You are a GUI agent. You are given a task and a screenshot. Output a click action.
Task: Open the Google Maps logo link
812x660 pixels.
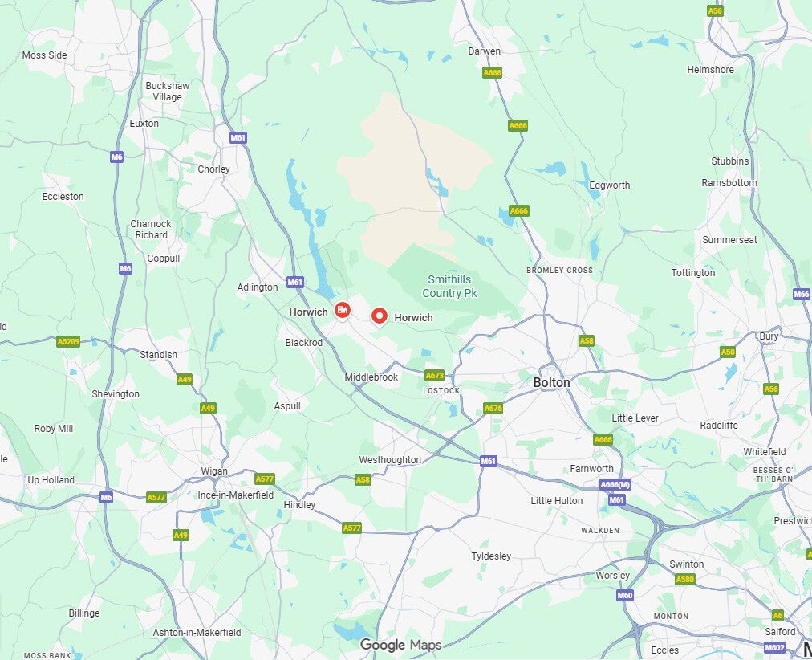(x=401, y=645)
